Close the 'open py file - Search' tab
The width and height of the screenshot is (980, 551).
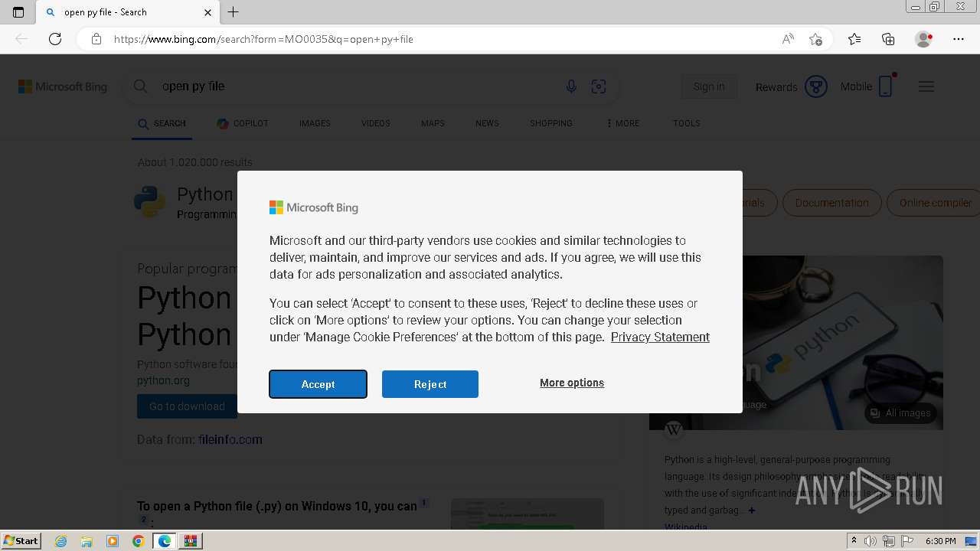pyautogui.click(x=208, y=12)
